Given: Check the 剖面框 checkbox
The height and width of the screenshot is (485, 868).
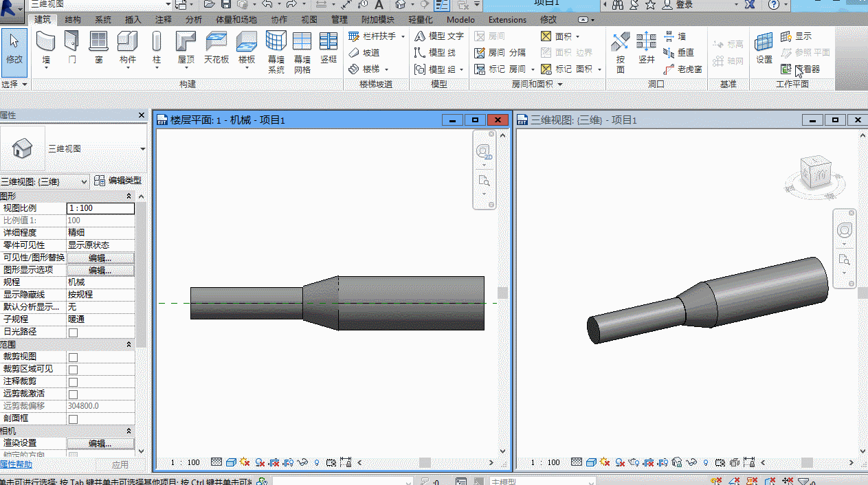Looking at the screenshot, I should coord(74,419).
